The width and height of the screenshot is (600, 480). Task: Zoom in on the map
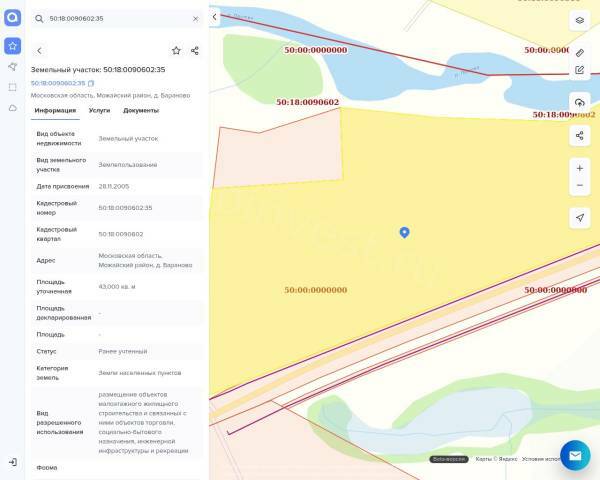pyautogui.click(x=579, y=168)
